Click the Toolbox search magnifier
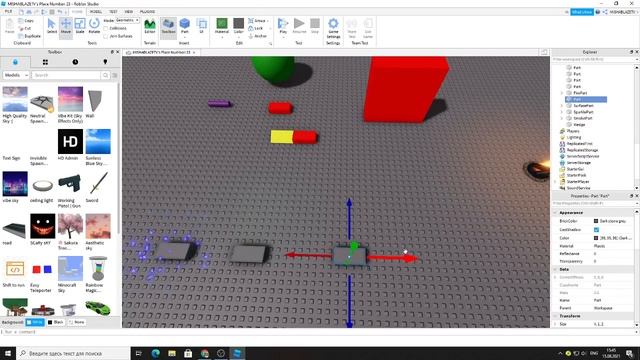This screenshot has height=360, width=640. pos(105,75)
